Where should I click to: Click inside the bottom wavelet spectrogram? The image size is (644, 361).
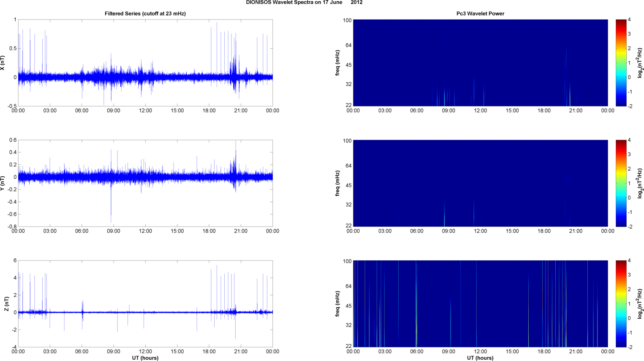(480, 304)
